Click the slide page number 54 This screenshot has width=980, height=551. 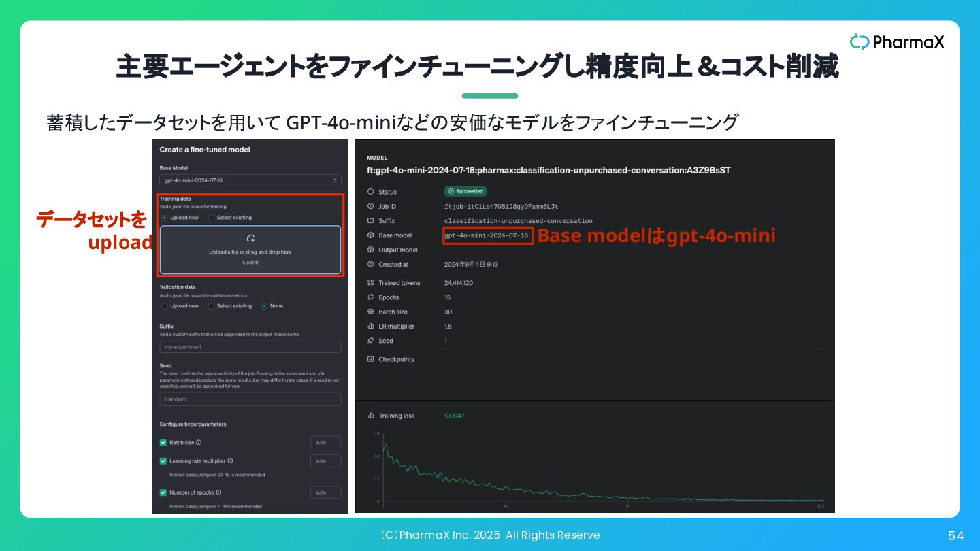955,536
